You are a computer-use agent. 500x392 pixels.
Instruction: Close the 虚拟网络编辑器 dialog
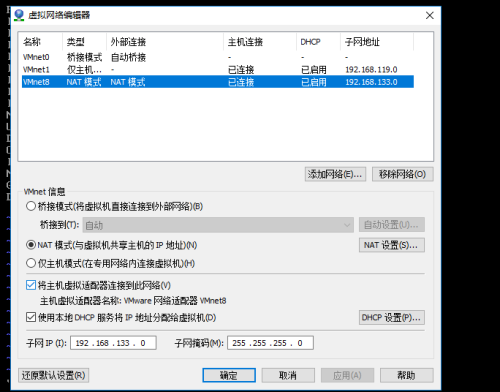429,15
